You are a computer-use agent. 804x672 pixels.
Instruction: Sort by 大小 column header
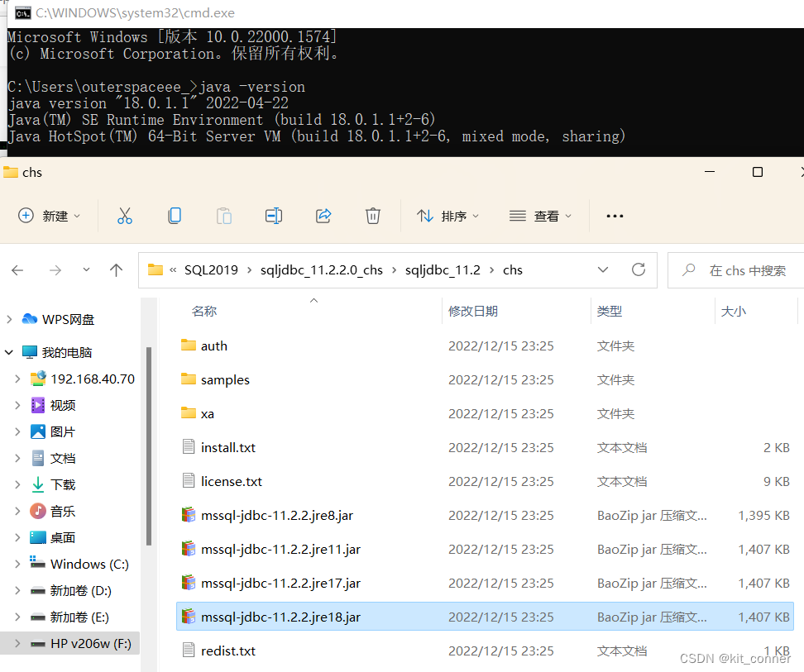tap(733, 311)
